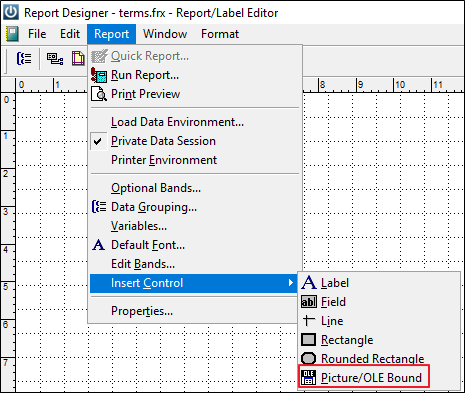The height and width of the screenshot is (393, 465).
Task: Expand the Insert Control submenu arrow
Action: coord(291,283)
